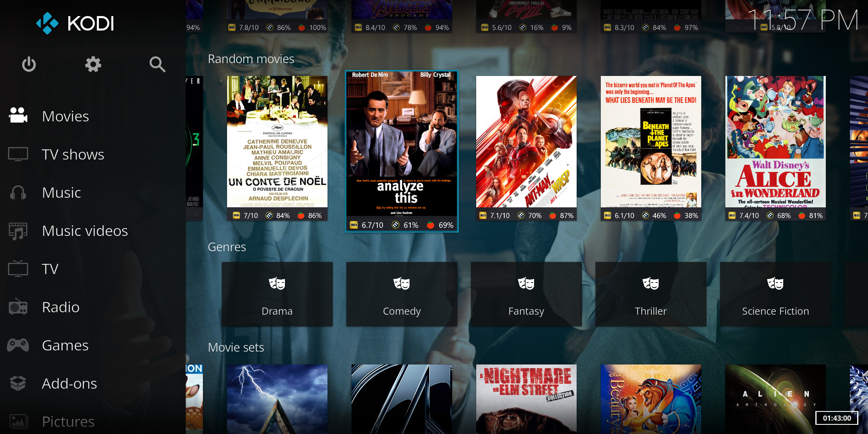868x434 pixels.
Task: Open the Drama genre tile
Action: click(277, 294)
